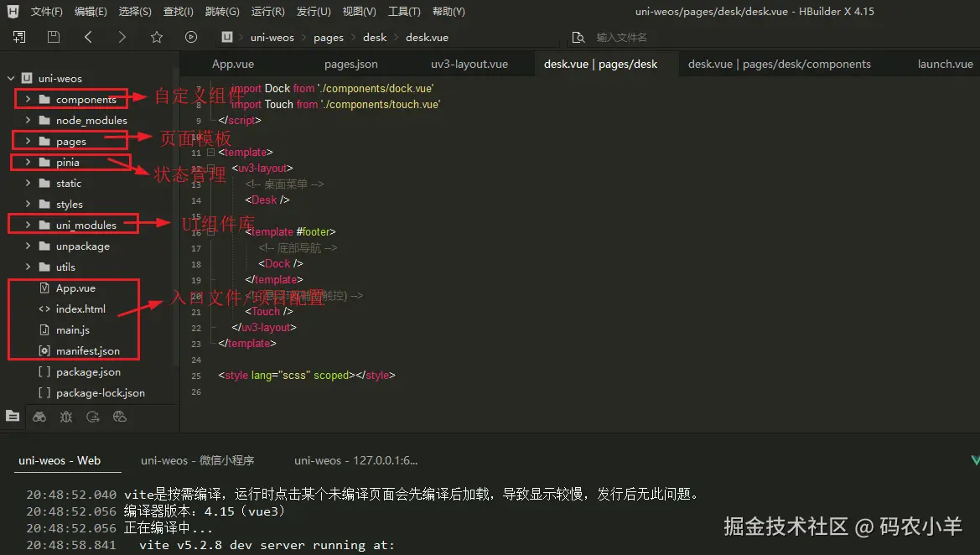980x555 pixels.
Task: Open the 编辑(E) menu
Action: [91, 11]
